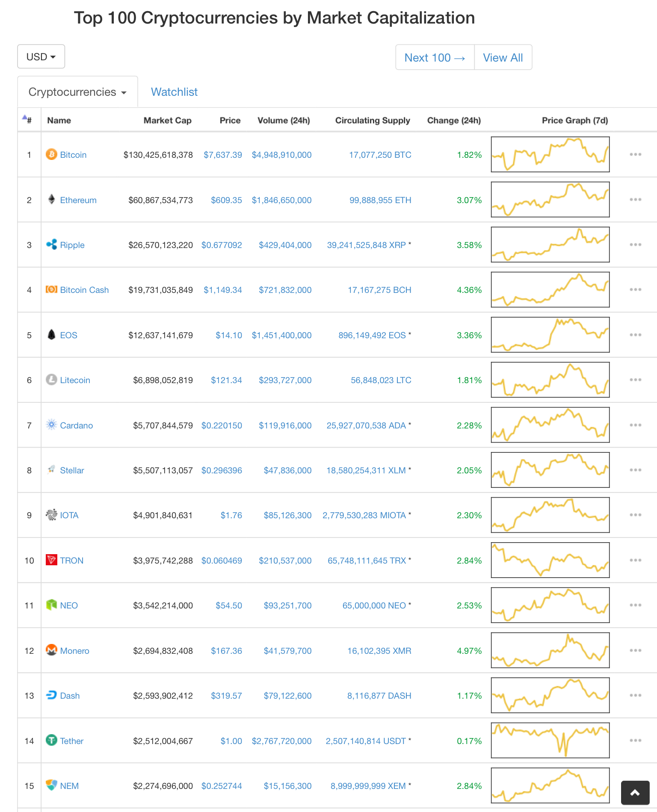Viewport: 657px width, 812px height.
Task: Click the EOS 7d price graph
Action: click(550, 335)
